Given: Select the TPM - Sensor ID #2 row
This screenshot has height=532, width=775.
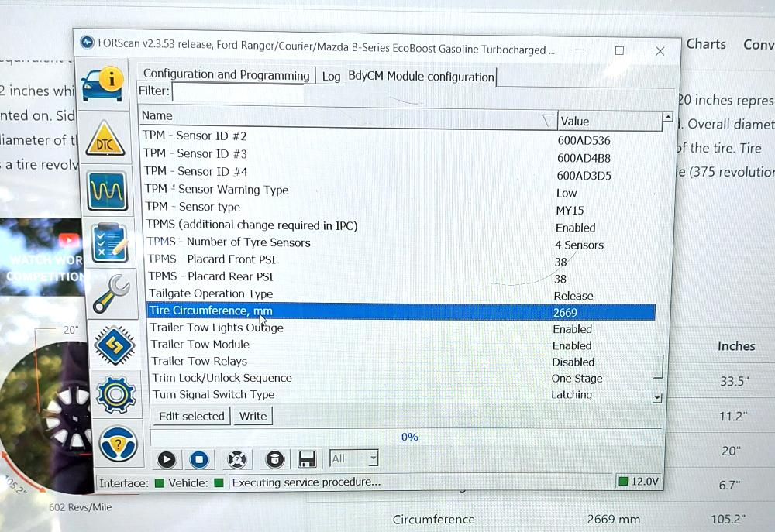Looking at the screenshot, I should [398, 137].
